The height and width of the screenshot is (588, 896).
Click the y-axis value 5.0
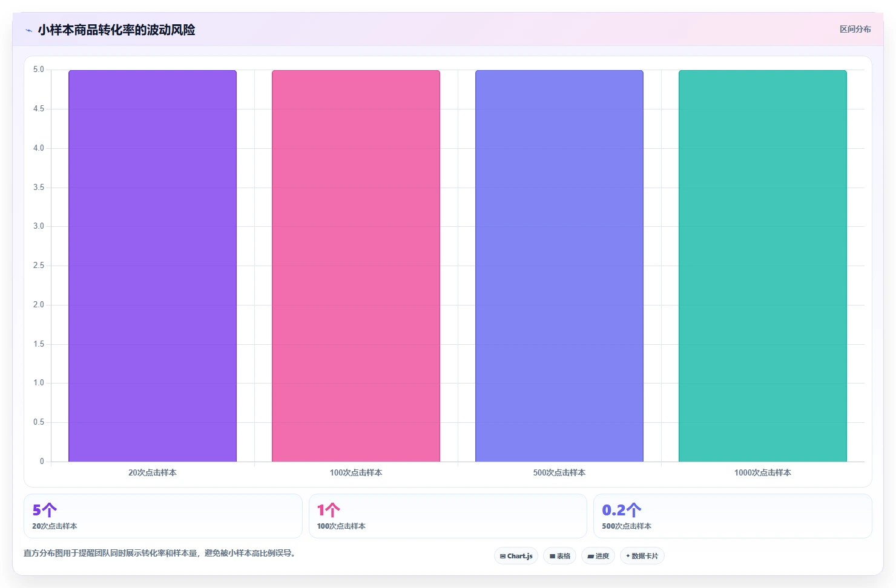tap(39, 70)
